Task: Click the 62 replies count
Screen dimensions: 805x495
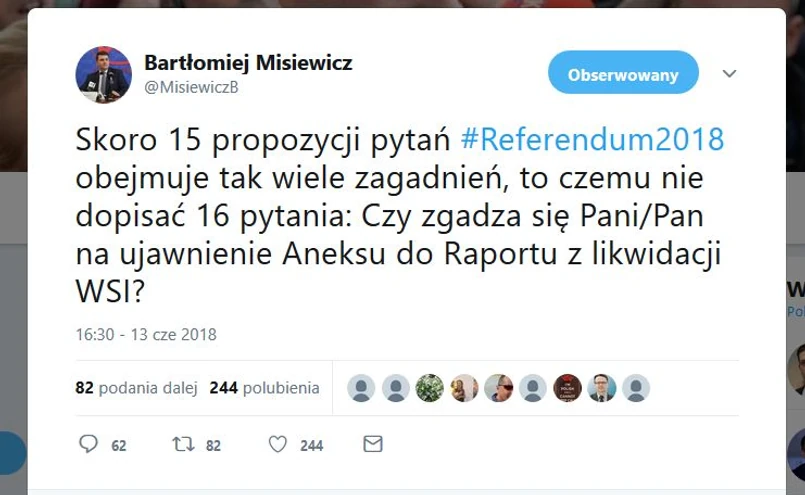Action: [x=119, y=446]
